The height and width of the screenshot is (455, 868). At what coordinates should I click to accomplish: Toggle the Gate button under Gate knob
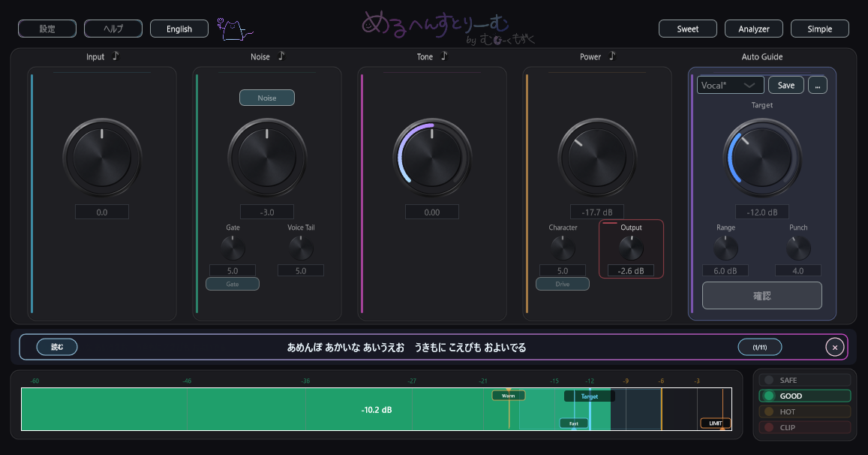click(x=233, y=285)
